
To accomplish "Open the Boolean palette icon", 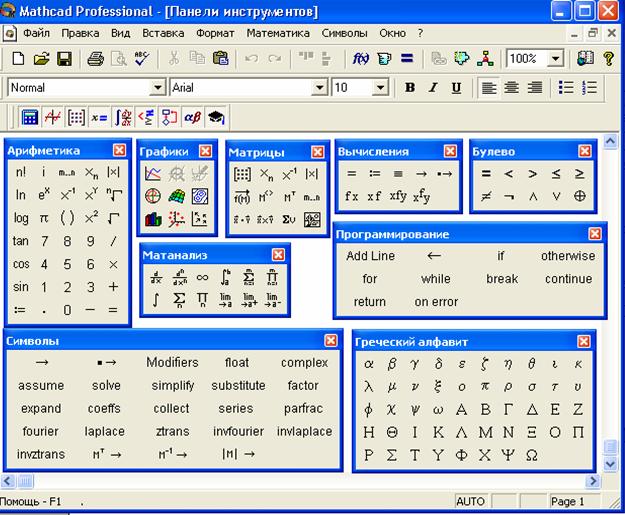I will click(x=146, y=117).
